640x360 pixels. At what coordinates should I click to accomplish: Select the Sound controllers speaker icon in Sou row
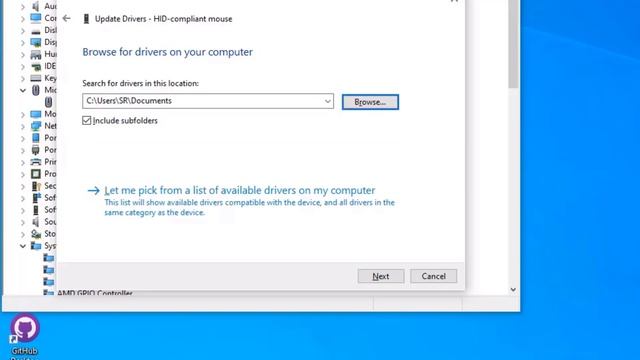36,222
